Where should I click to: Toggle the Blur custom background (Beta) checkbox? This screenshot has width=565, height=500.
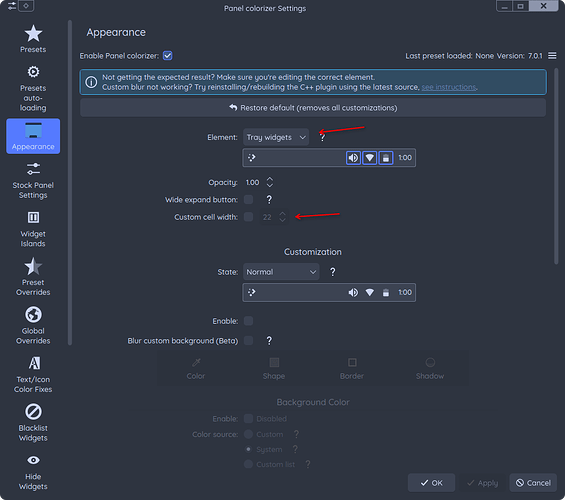[248, 341]
